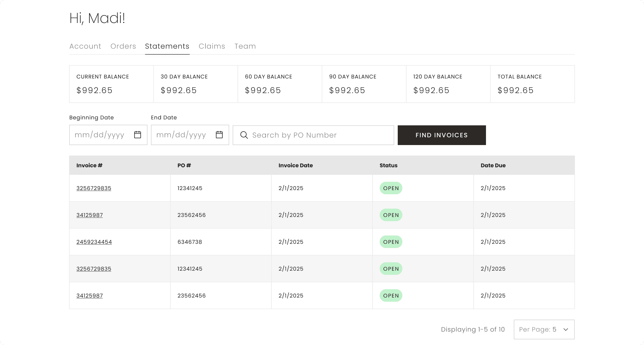Open invoice 3256729835 details
The image size is (644, 345).
click(x=94, y=188)
